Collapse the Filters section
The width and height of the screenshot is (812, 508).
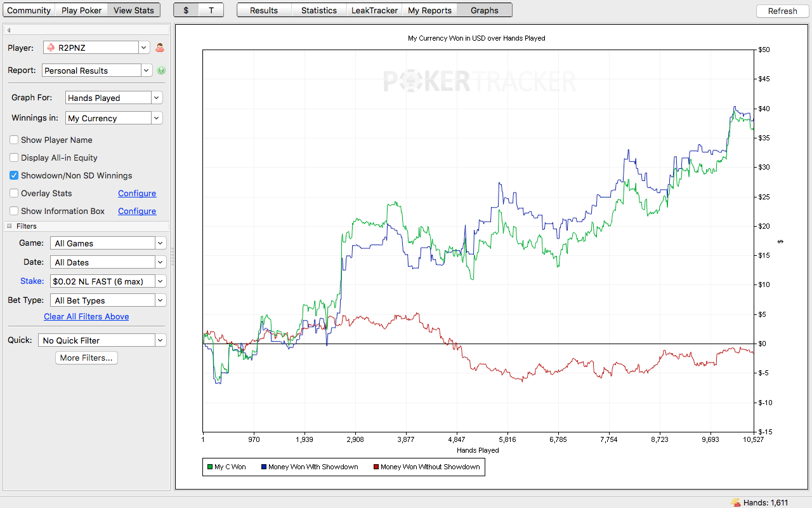pyautogui.click(x=10, y=226)
